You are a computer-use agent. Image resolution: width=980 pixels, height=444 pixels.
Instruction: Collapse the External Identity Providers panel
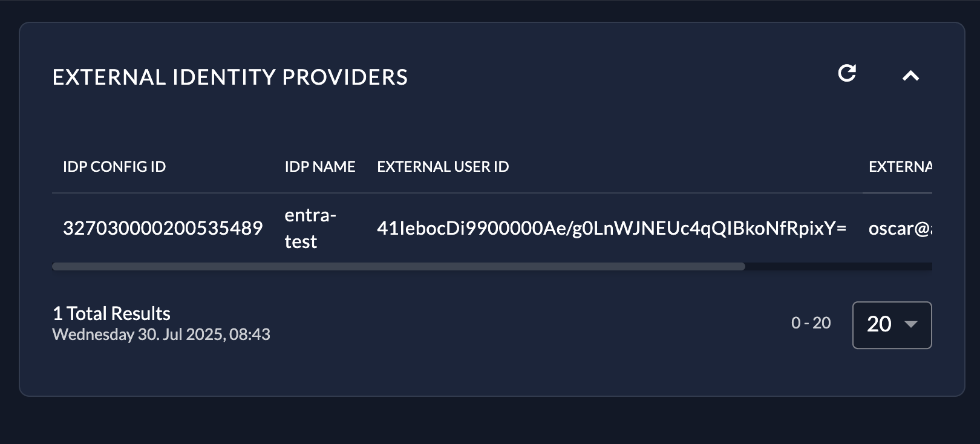click(910, 76)
